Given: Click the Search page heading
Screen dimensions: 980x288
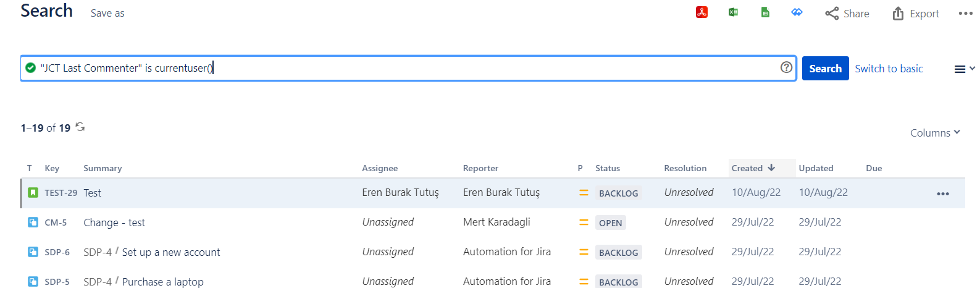Looking at the screenshot, I should [47, 11].
